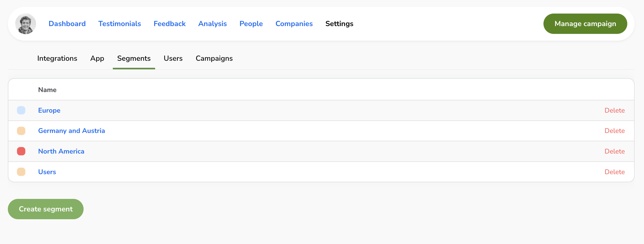The width and height of the screenshot is (644, 244).
Task: Click the light blue Europe color swatch
Action: (x=21, y=110)
